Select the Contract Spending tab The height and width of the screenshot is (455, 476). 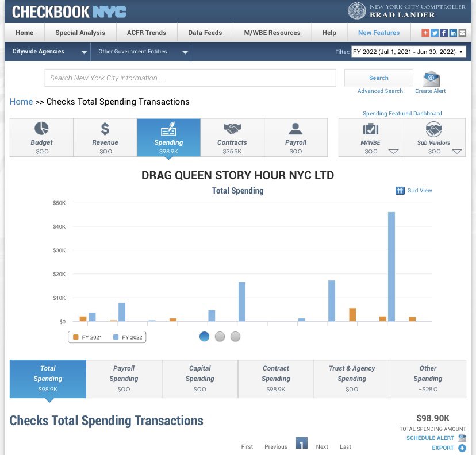[x=276, y=379]
